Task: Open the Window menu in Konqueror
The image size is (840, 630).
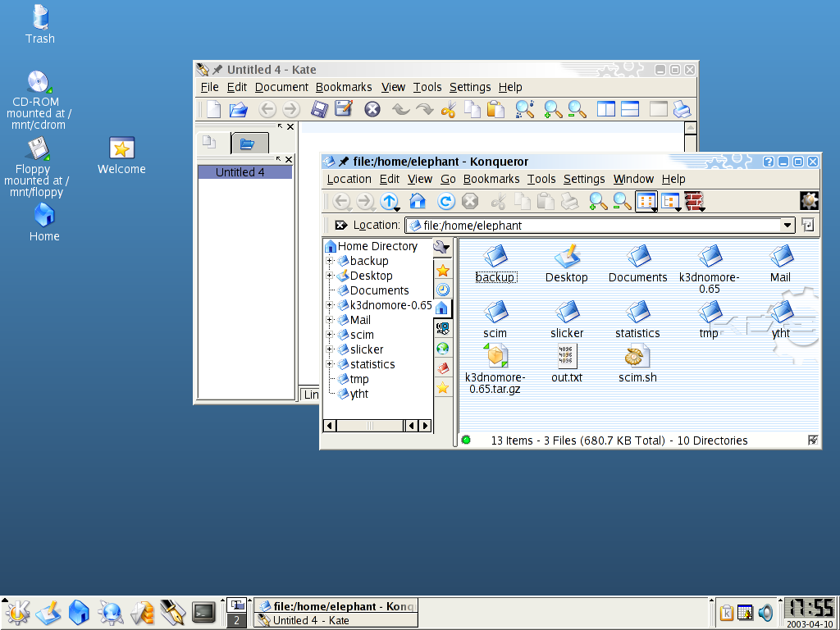Action: (633, 179)
